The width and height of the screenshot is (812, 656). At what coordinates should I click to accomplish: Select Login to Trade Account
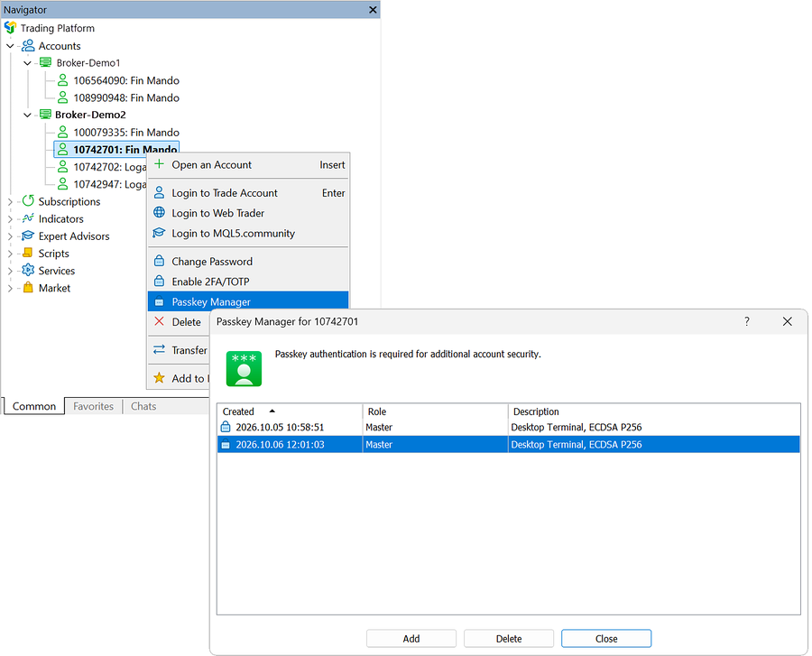(249, 192)
